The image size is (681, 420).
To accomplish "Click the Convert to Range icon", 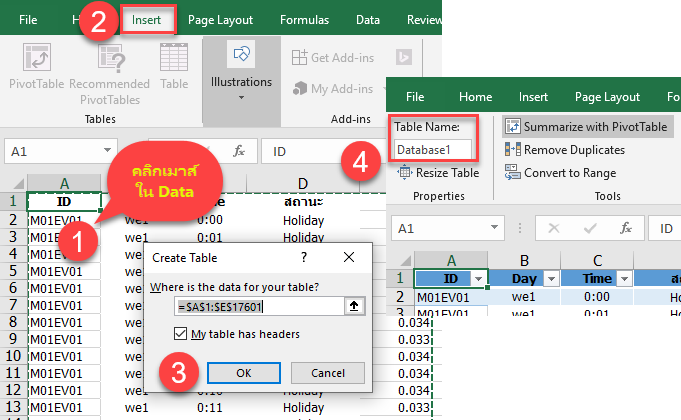I will tap(512, 173).
